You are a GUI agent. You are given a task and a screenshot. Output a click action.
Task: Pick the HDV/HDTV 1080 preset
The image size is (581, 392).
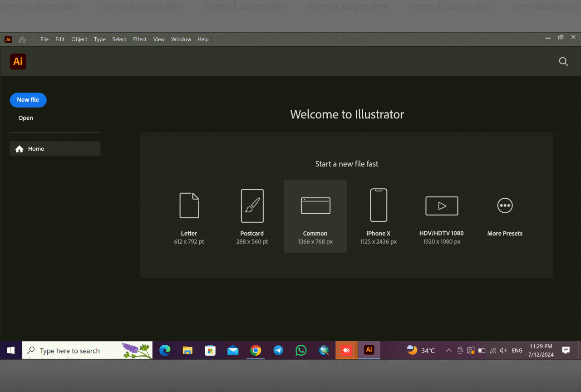(441, 216)
